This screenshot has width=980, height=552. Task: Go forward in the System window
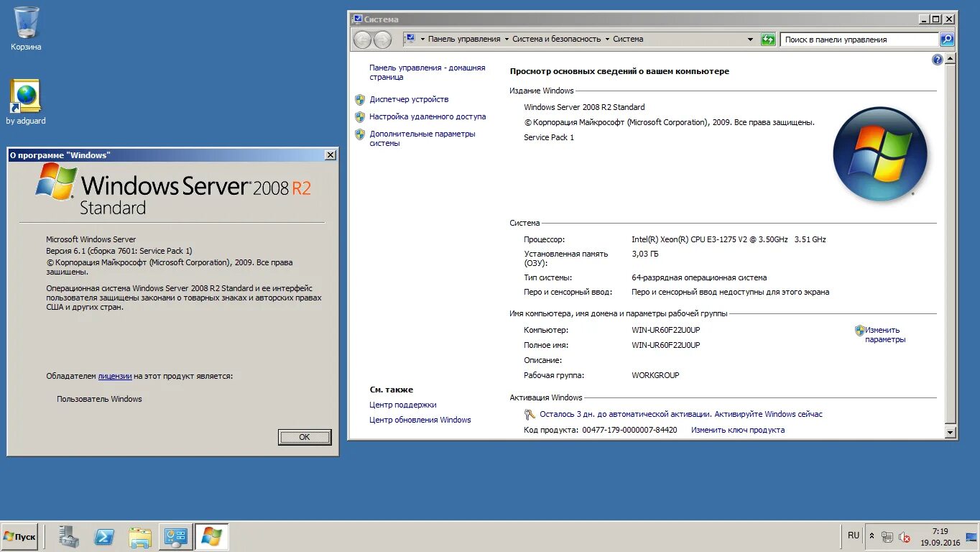pos(382,40)
